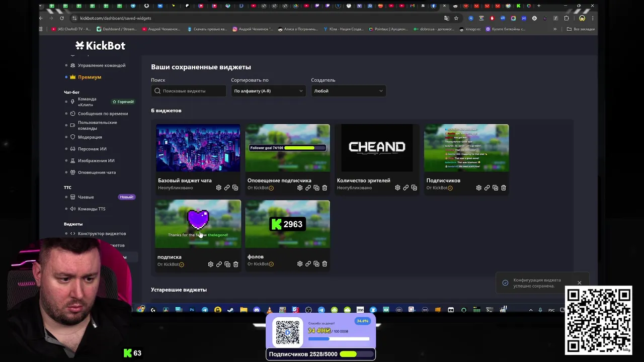The width and height of the screenshot is (644, 362).
Task: Click the Поисковые виджеты search field
Action: click(x=189, y=91)
